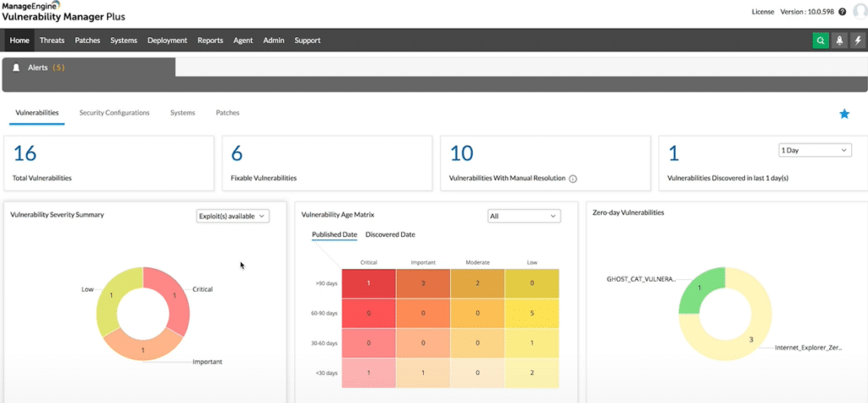Open the 1 Day period dropdown

tap(815, 150)
